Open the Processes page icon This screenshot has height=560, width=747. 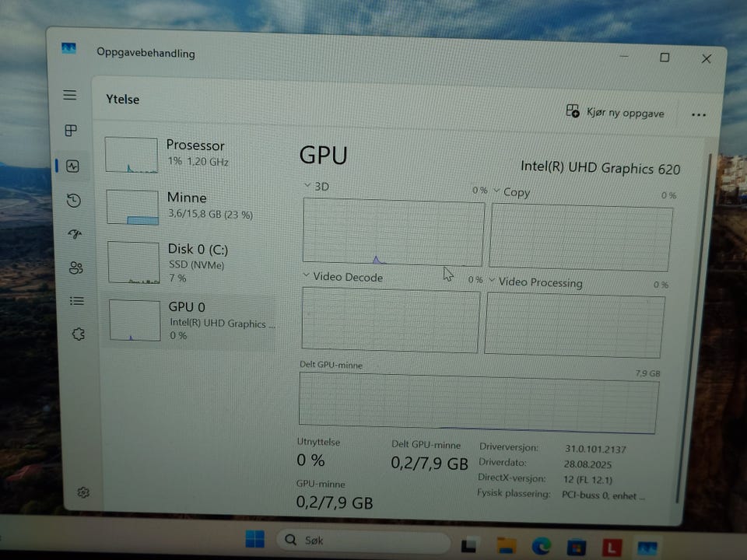point(71,130)
